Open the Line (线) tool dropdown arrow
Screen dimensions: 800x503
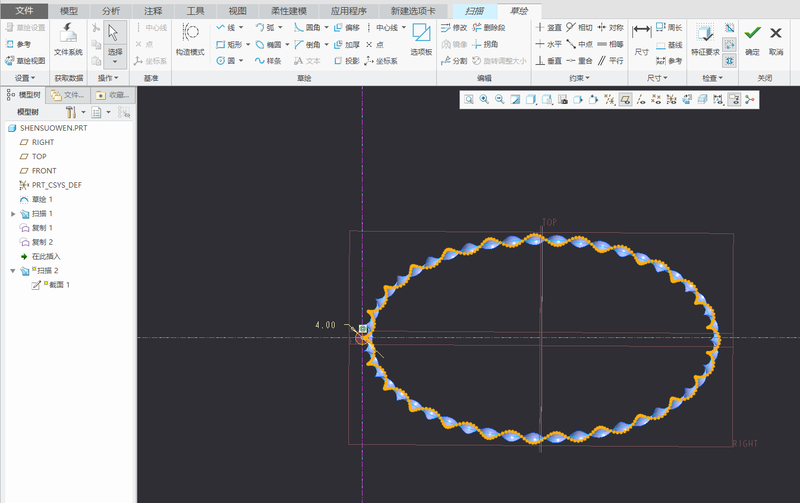[x=241, y=28]
